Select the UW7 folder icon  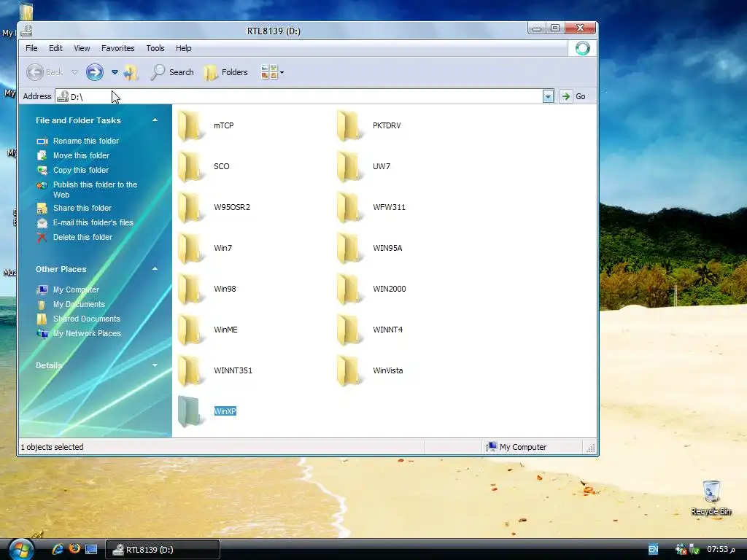pos(349,167)
